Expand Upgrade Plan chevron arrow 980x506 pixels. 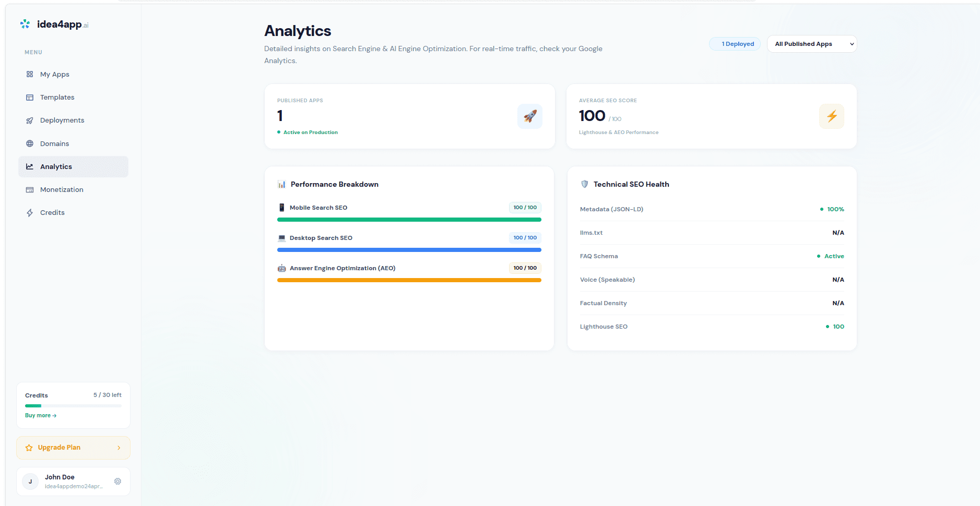119,448
